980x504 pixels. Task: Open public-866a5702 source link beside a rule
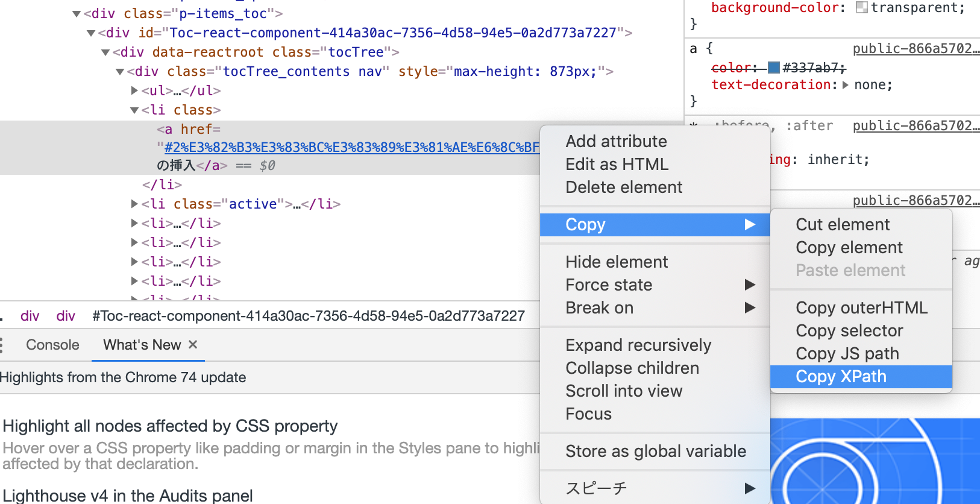(916, 48)
